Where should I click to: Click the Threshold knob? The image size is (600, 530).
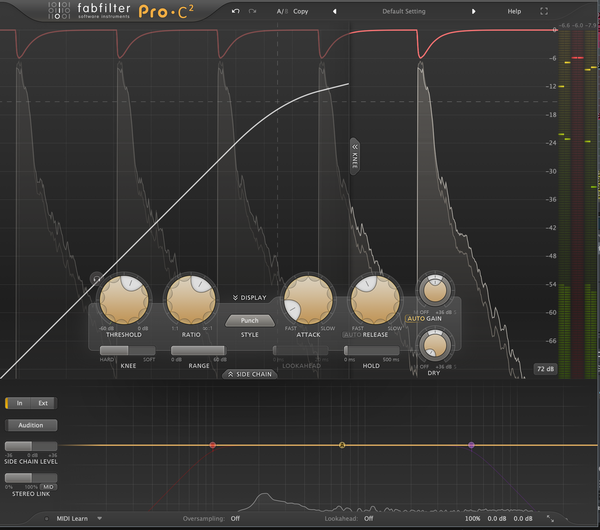click(124, 299)
